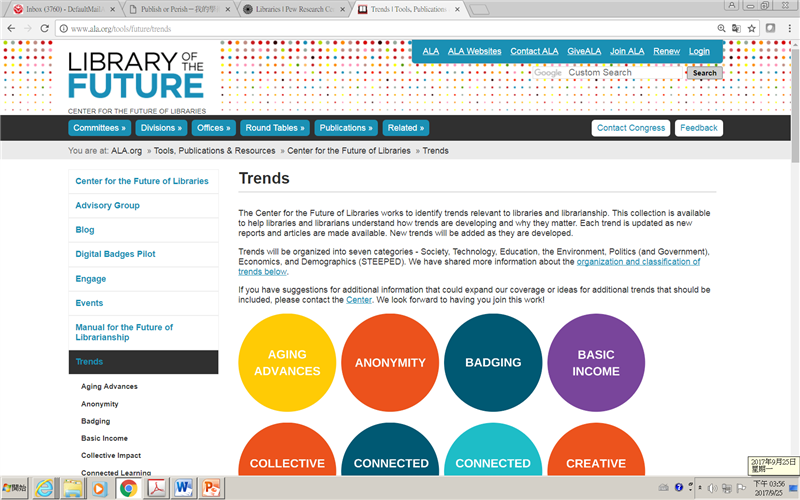This screenshot has height=500, width=800.
Task: Click the browser back arrow
Action: (10, 28)
